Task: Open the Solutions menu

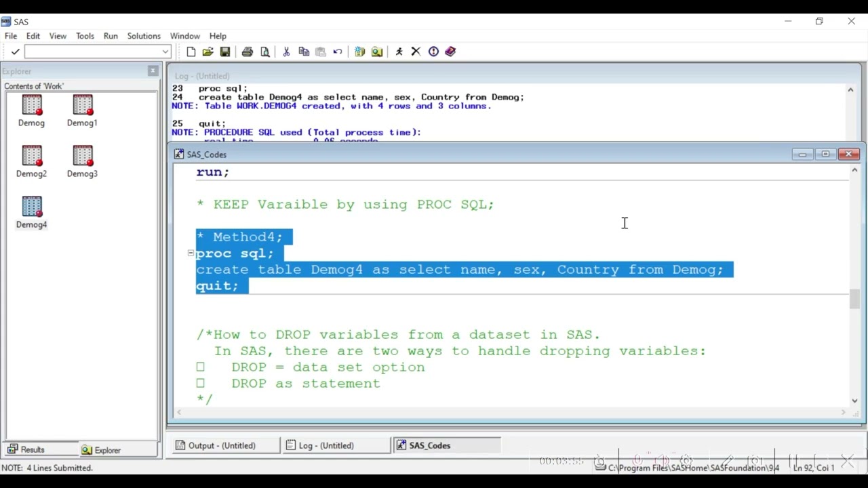Action: [x=144, y=36]
